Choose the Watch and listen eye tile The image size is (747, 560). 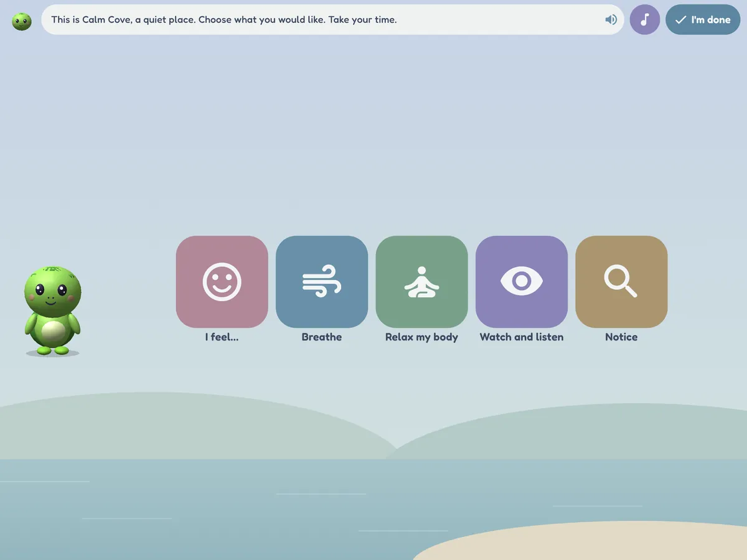522,282
